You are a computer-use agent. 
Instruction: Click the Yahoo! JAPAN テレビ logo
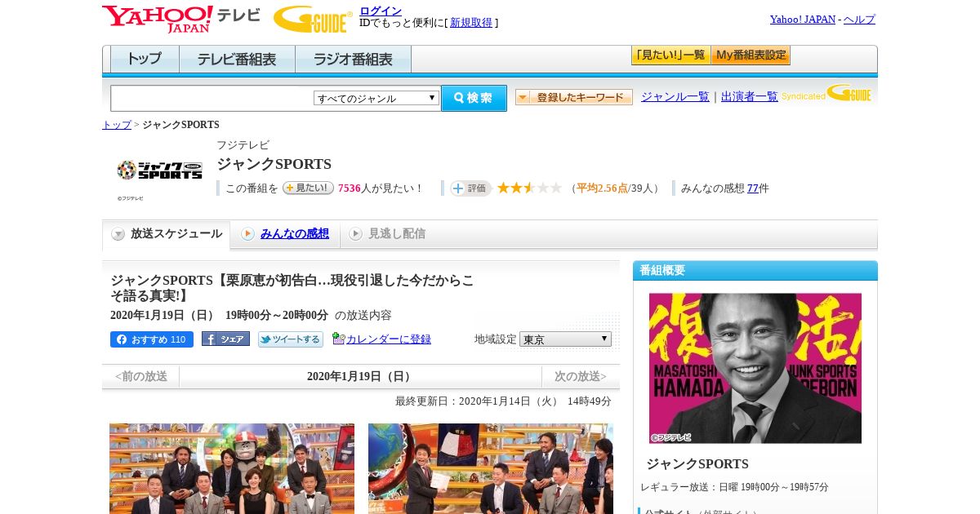coord(181,19)
